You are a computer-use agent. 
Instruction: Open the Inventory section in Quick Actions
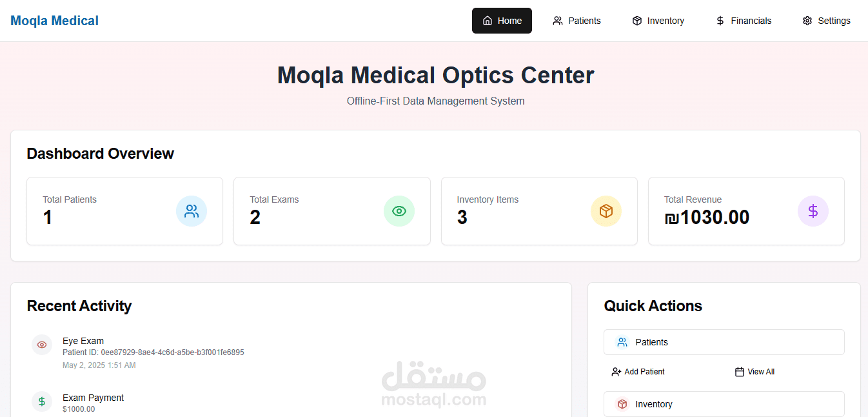pos(724,404)
